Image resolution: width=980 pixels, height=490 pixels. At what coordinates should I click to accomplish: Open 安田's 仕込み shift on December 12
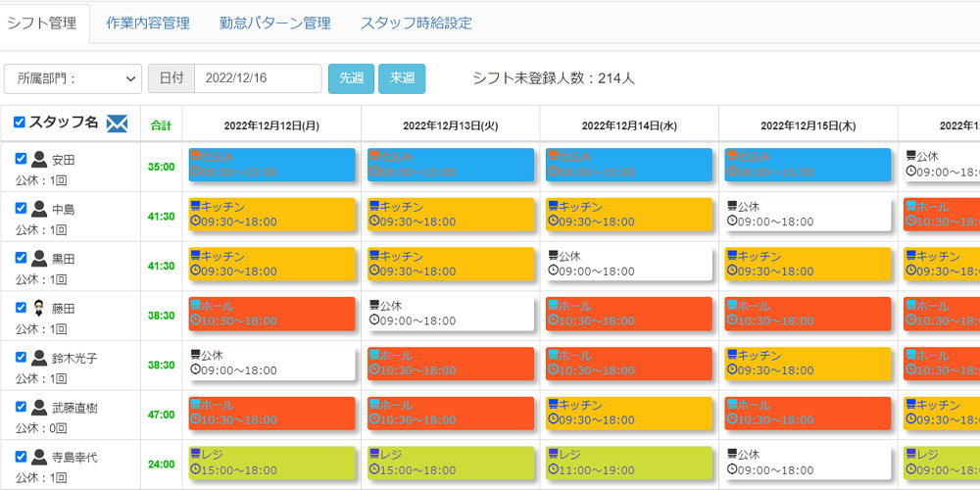(x=271, y=165)
